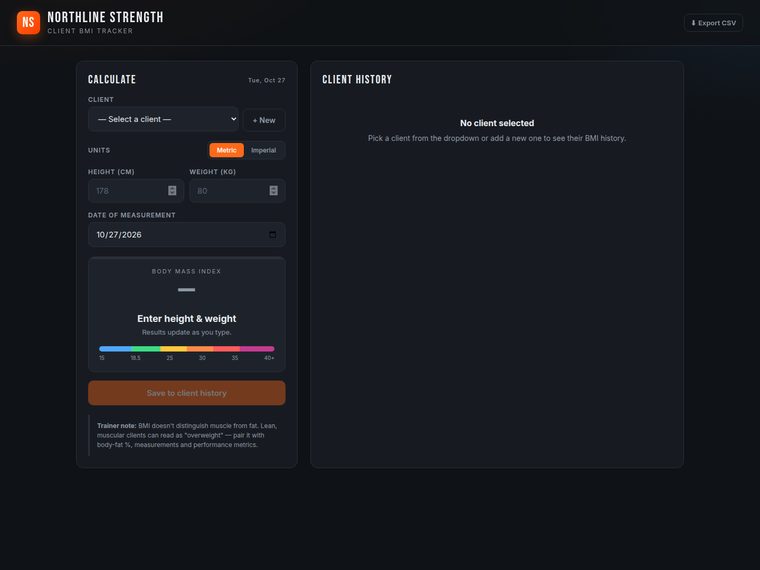This screenshot has width=760, height=570.
Task: Focus the Height (cm) input field
Action: [136, 190]
